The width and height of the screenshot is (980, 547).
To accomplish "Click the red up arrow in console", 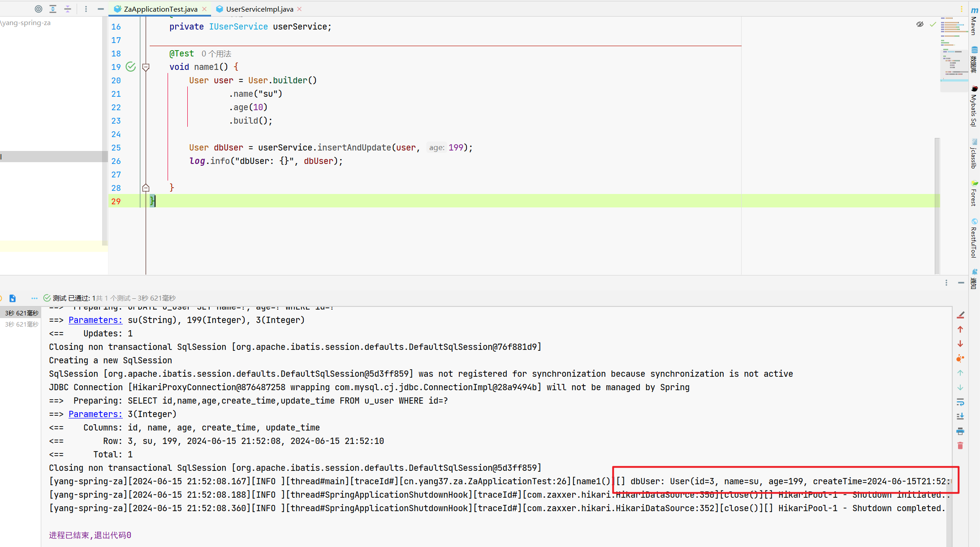I will coord(960,330).
